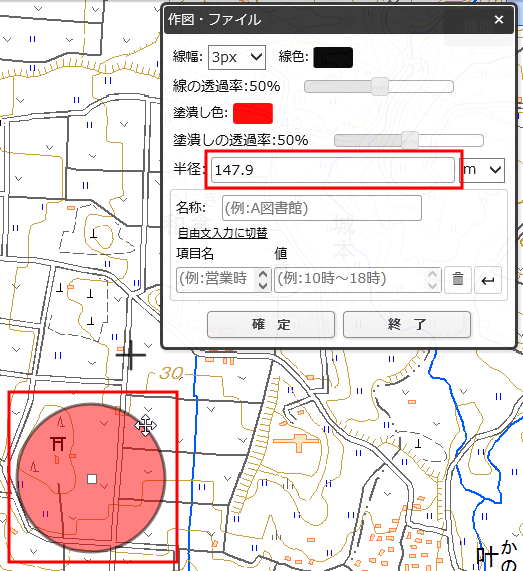The width and height of the screenshot is (523, 571).
Task: Click the 塗潰しの透過率 slider handle
Action: [x=410, y=141]
